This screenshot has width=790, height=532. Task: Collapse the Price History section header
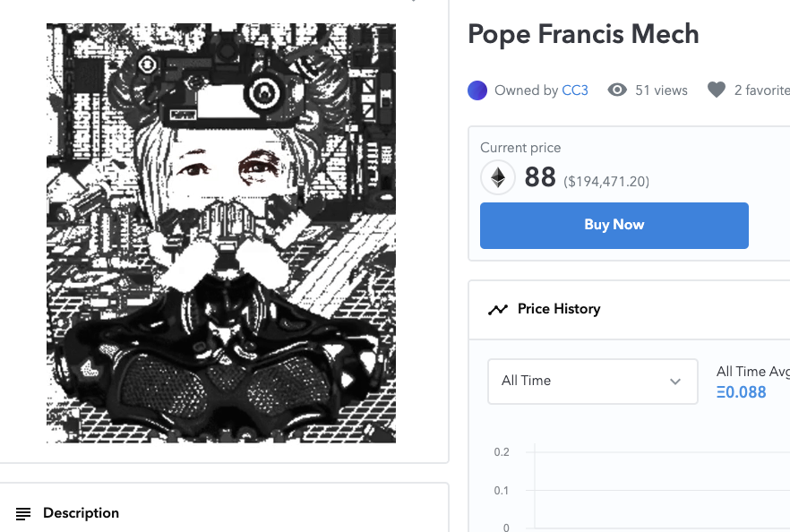point(630,309)
